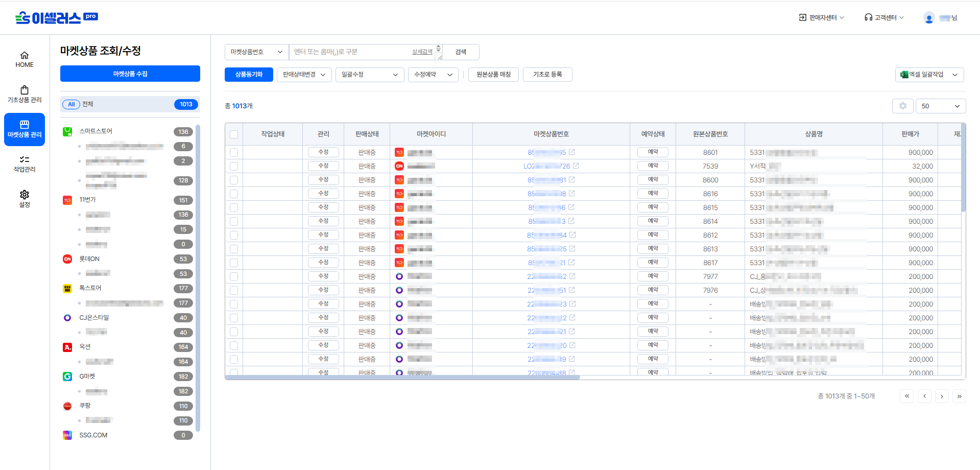Open 마켓상품번호 search type dropdown
The image size is (980, 470).
click(257, 52)
